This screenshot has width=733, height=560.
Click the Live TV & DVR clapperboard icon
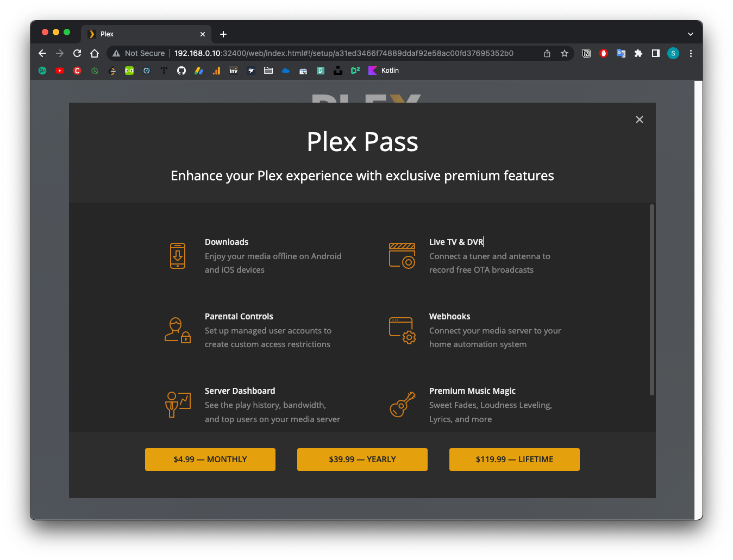coord(402,256)
